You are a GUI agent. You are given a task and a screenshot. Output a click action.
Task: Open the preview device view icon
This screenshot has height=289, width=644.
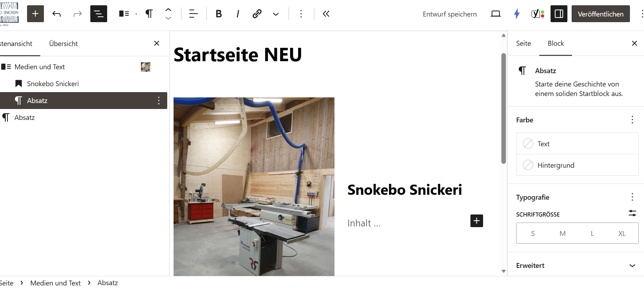pyautogui.click(x=495, y=14)
